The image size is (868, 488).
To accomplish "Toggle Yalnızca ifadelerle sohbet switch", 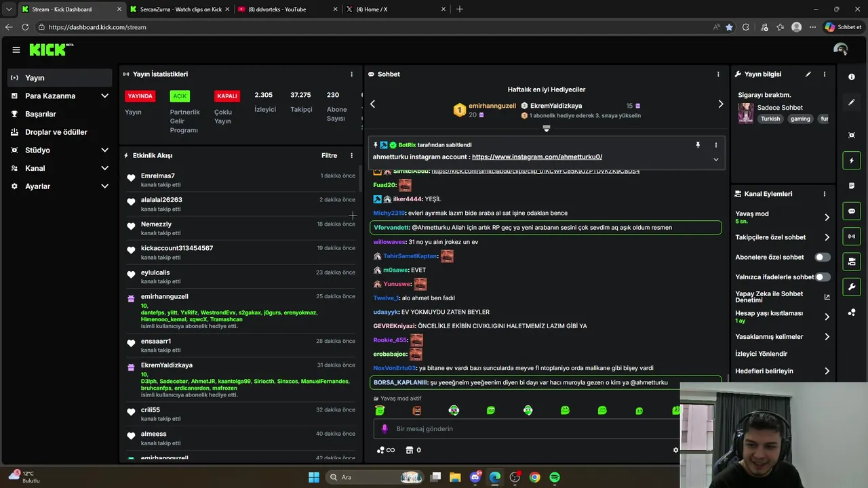I will 822,277.
